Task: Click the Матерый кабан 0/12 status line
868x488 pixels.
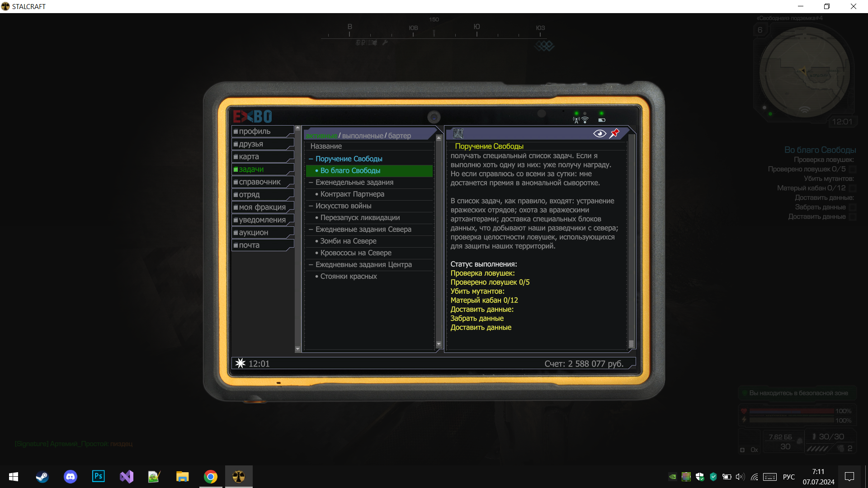Action: point(484,300)
